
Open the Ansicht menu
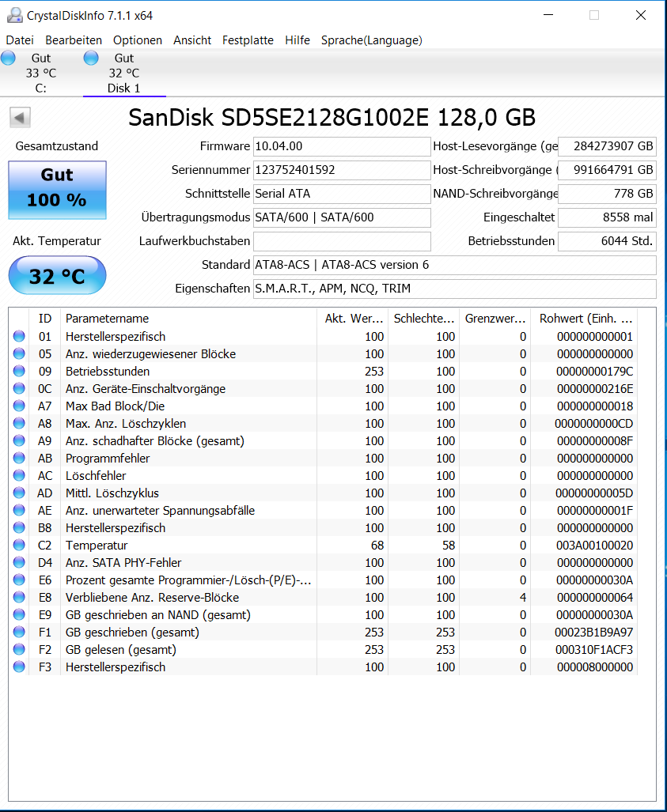pyautogui.click(x=192, y=40)
